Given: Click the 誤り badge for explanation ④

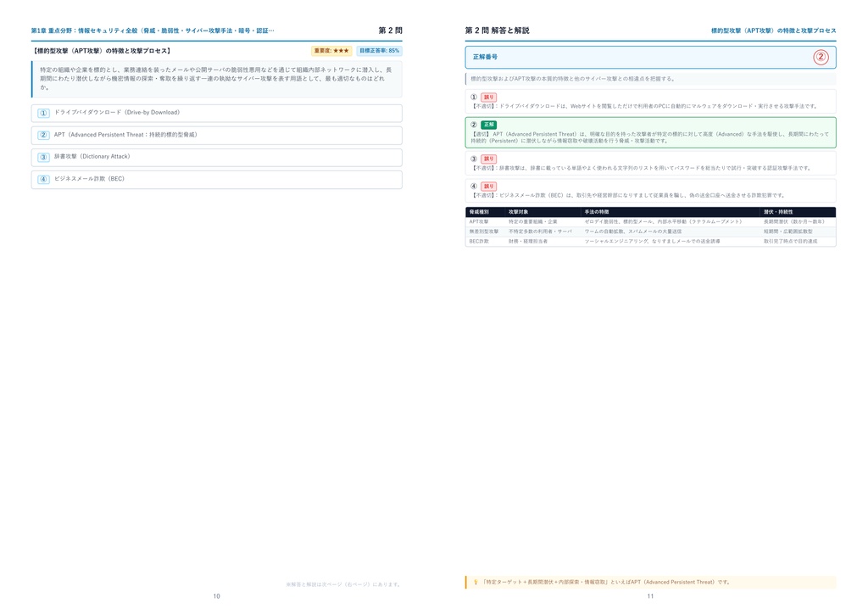Looking at the screenshot, I should click(488, 187).
